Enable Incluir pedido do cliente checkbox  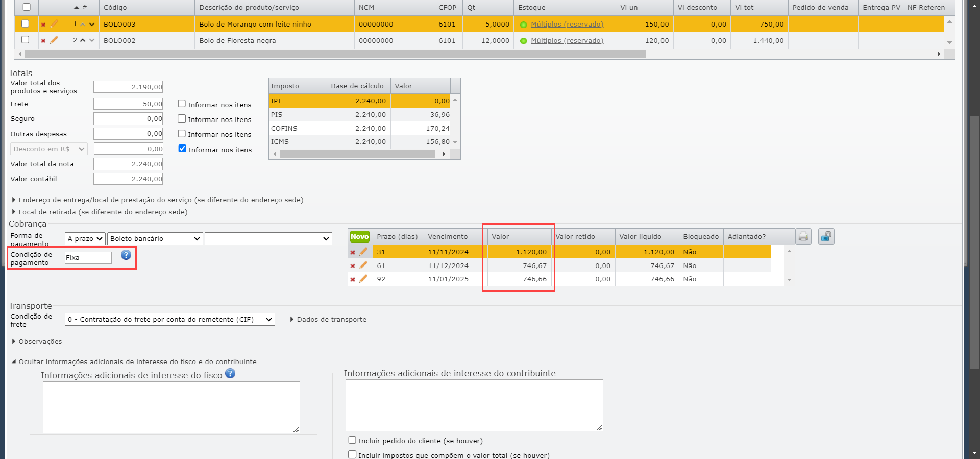[x=352, y=440]
